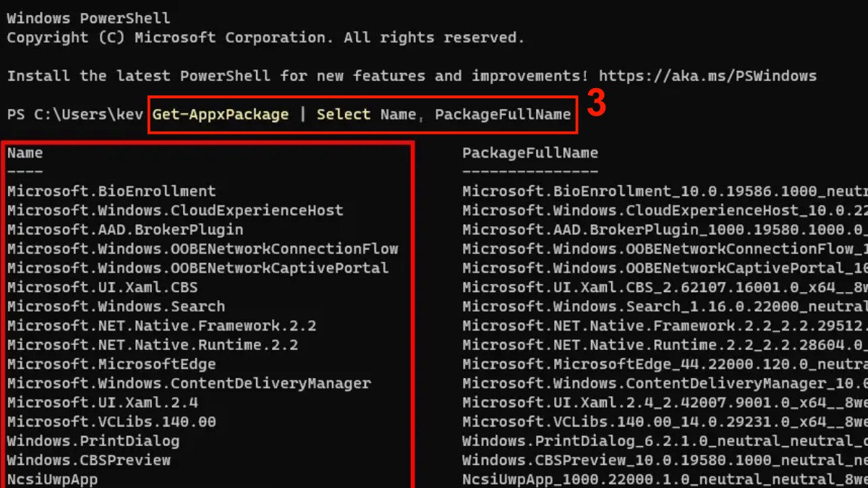Select NcsiUwpApp in the Name column
This screenshot has height=488, width=868.
pos(52,479)
